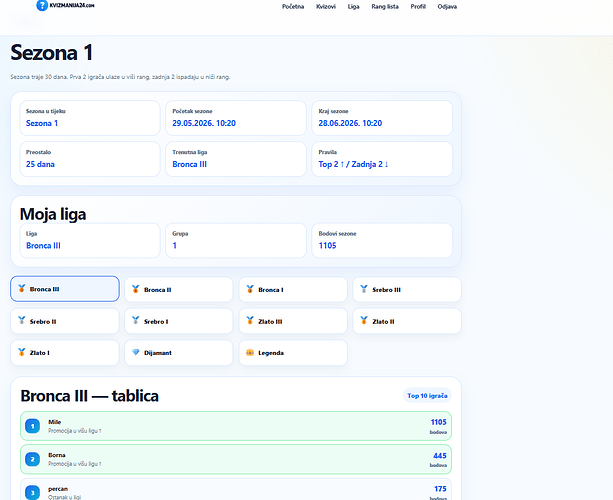Click the Grupa value 1
Screen dimensions: 613x500
pyautogui.click(x=174, y=246)
